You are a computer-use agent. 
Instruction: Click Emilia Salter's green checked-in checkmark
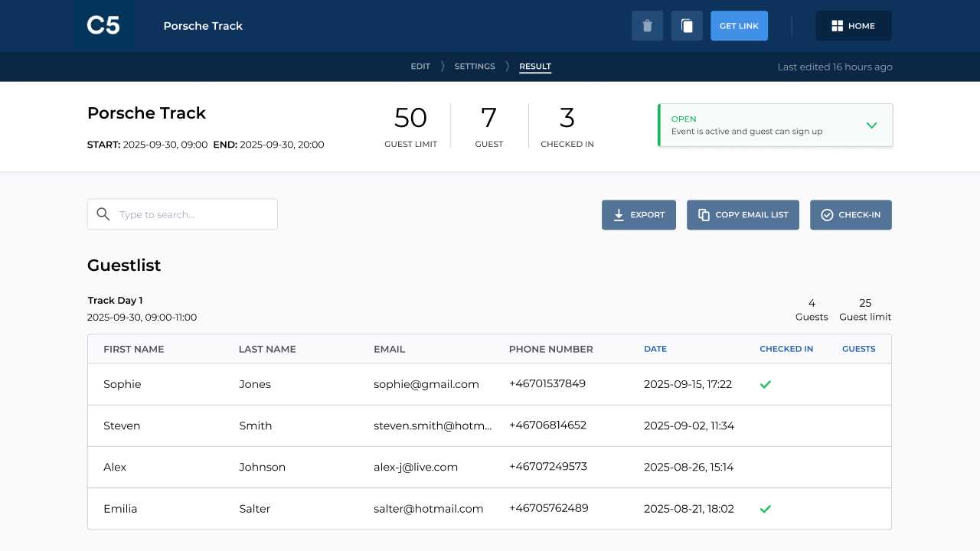point(765,508)
